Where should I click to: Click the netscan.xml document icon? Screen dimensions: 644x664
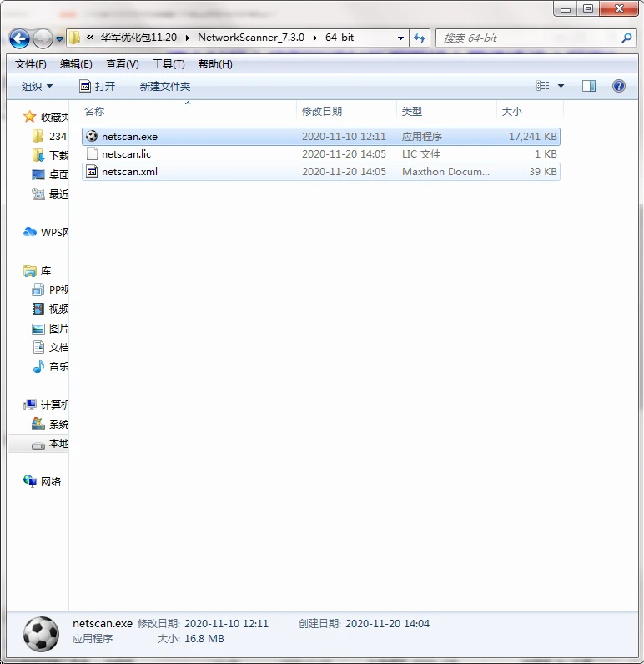click(92, 172)
